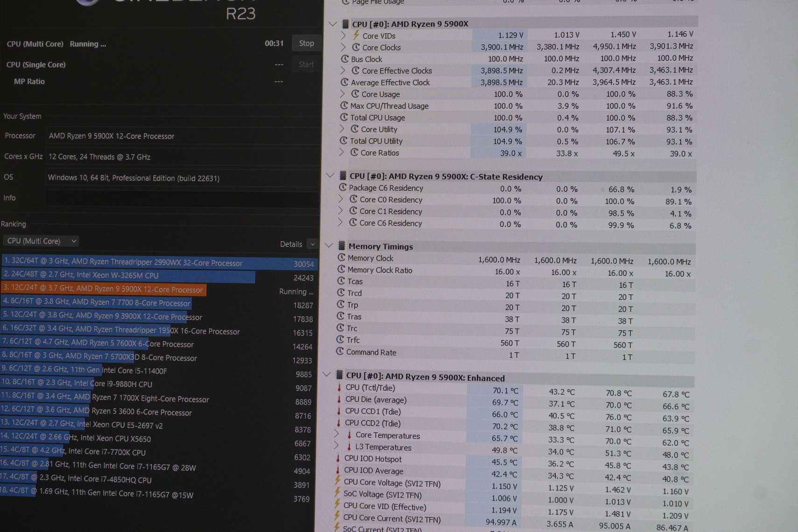Image resolution: width=798 pixels, height=532 pixels.
Task: Click the Trfc timing icon
Action: (340, 339)
